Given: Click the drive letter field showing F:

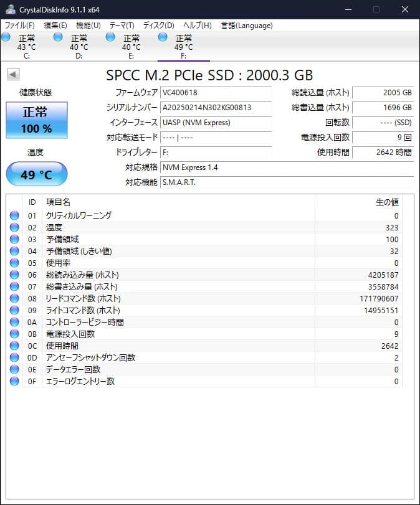Looking at the screenshot, I should (216, 153).
